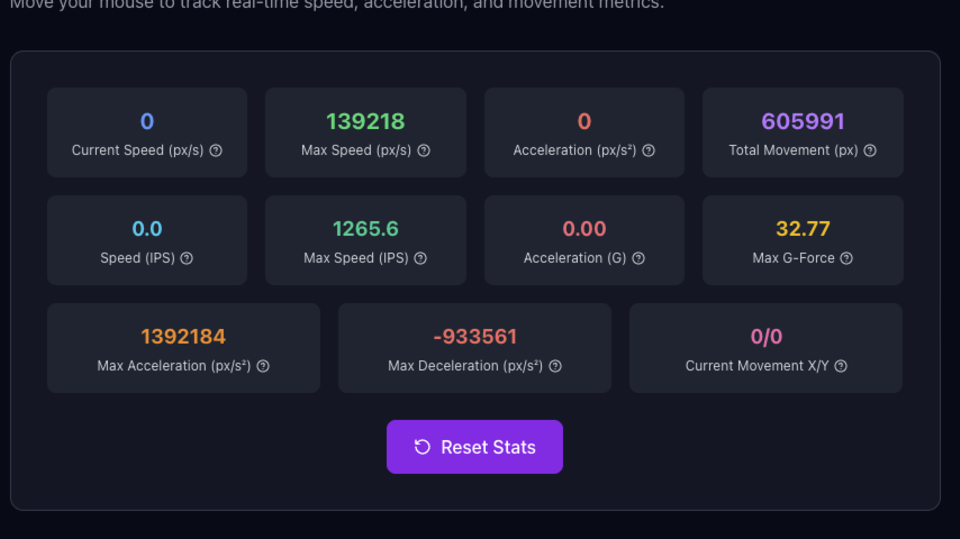Click info icon next to Acceleration (G)

[639, 258]
